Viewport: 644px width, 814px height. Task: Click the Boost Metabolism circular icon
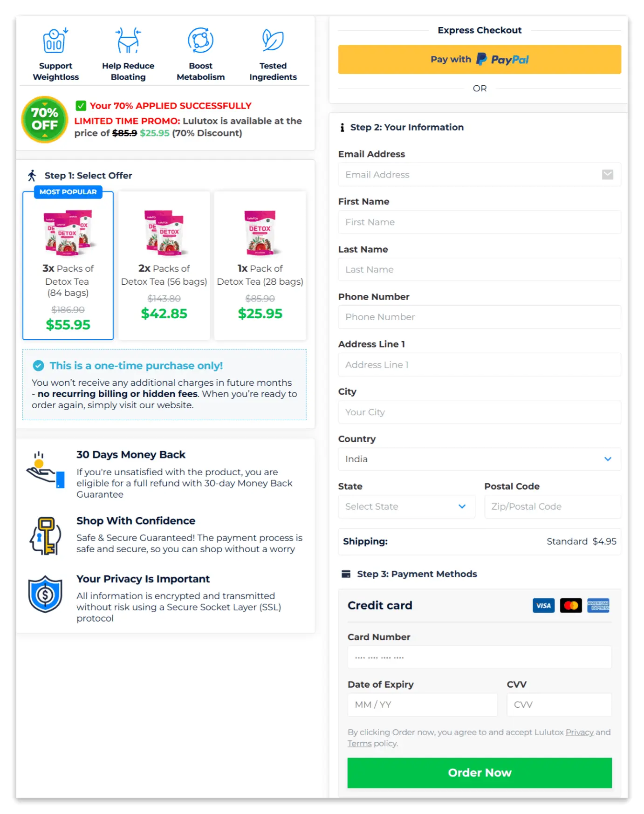click(200, 40)
